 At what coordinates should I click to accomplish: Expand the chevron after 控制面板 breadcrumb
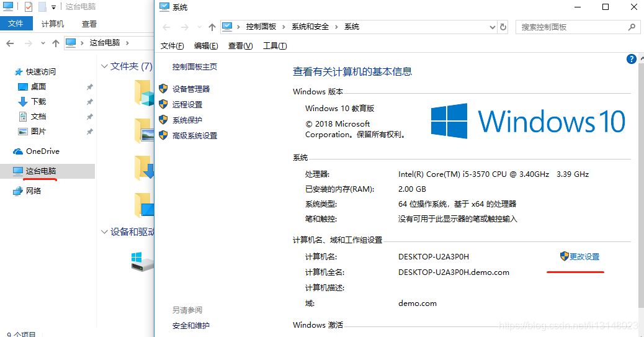point(284,27)
